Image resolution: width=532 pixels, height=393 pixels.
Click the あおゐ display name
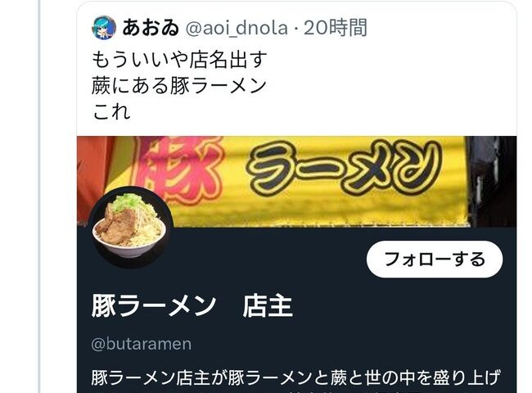tap(151, 28)
